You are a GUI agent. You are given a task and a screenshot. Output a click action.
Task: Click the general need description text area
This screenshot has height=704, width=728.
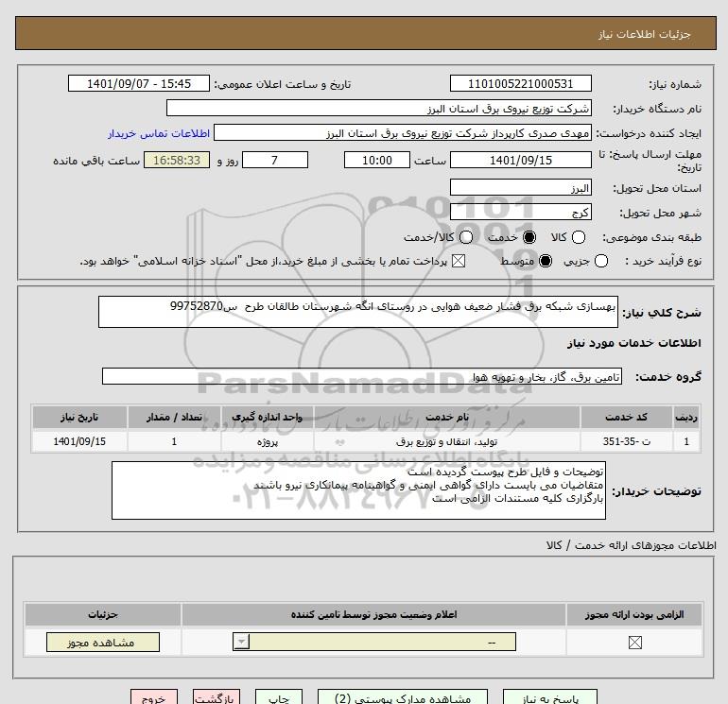pyautogui.click(x=358, y=312)
